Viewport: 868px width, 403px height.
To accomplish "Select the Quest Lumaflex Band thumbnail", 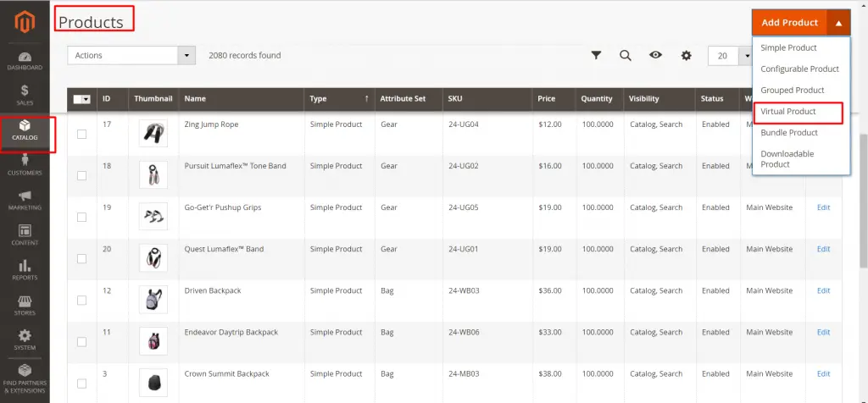I will (x=153, y=257).
